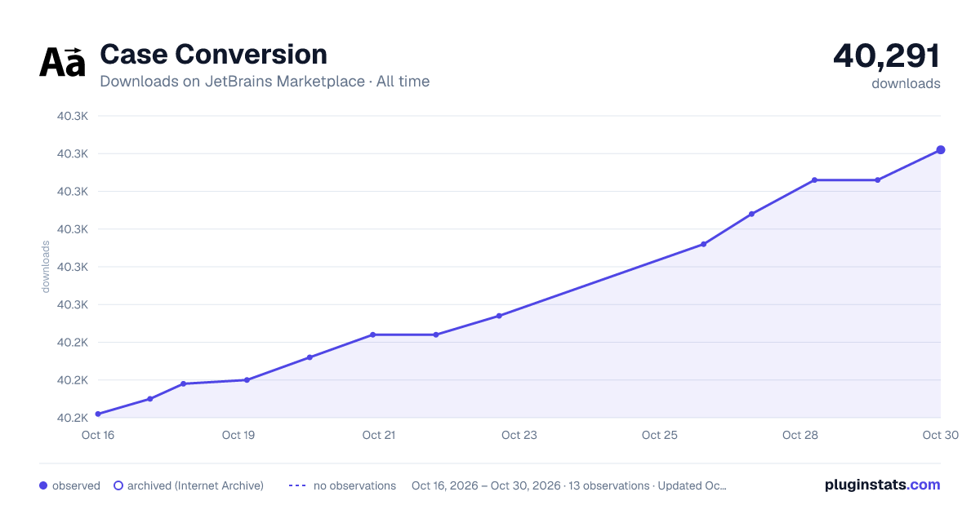Click the no observations legend label
This screenshot has height=514, width=980.
coord(354,485)
